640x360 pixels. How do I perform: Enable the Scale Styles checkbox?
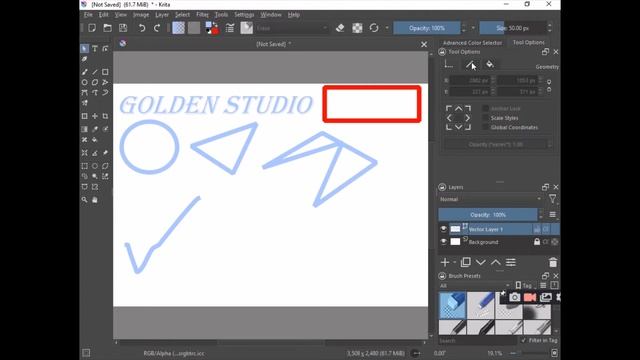tap(485, 118)
